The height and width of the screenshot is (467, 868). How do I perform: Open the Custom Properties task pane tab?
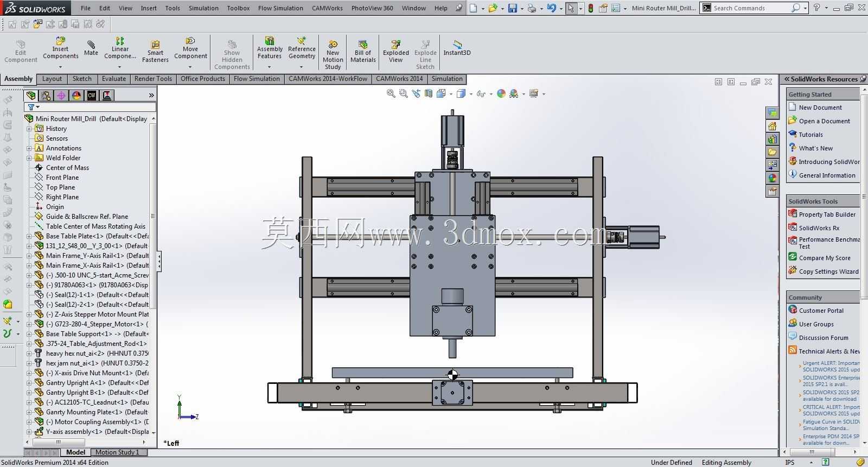tap(772, 191)
